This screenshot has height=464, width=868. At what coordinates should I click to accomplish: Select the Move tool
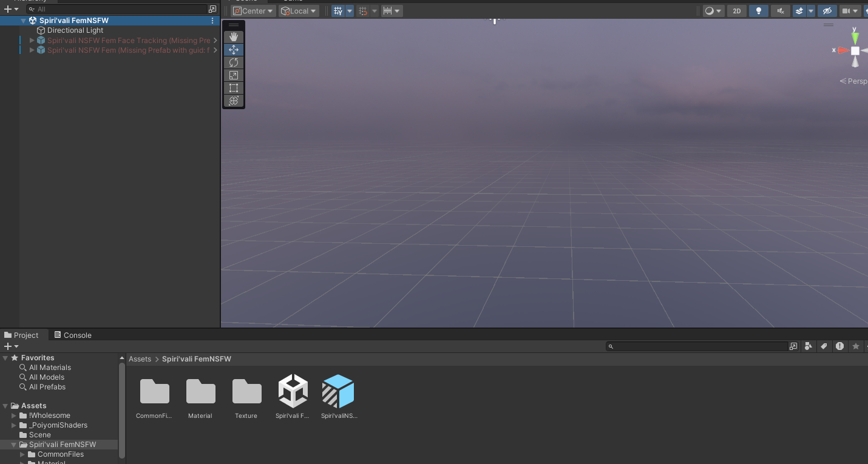click(234, 50)
